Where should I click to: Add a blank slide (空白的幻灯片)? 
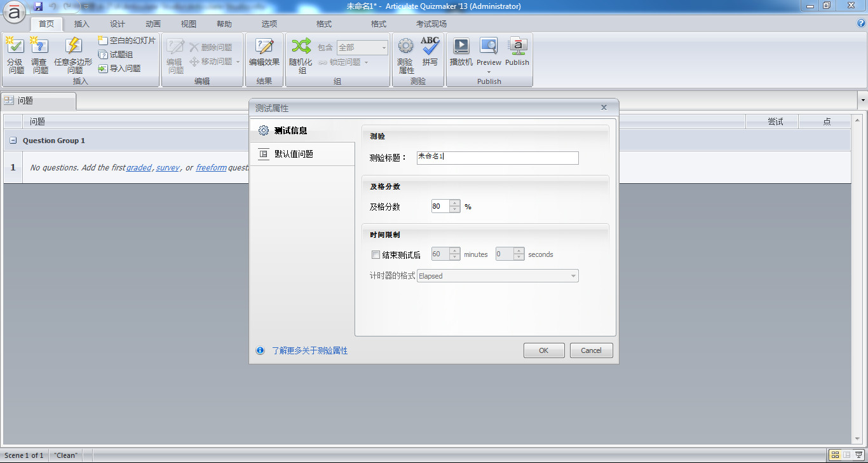click(127, 41)
